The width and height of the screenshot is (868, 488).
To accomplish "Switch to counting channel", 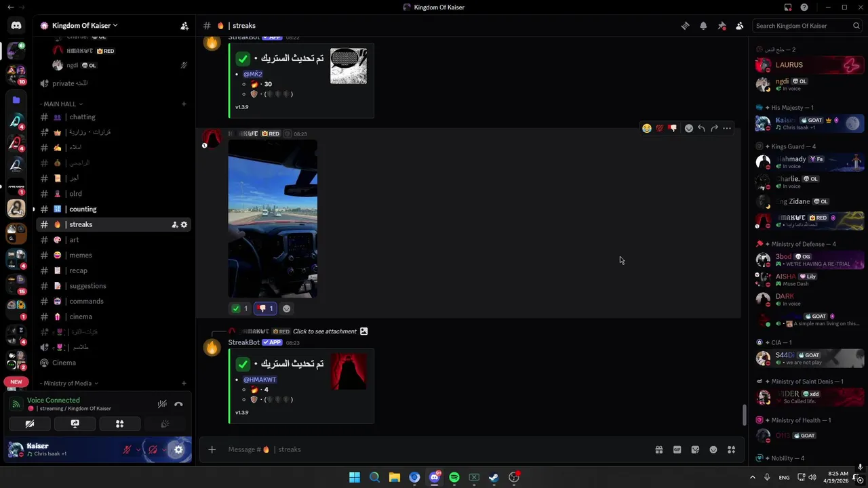I will (113, 209).
